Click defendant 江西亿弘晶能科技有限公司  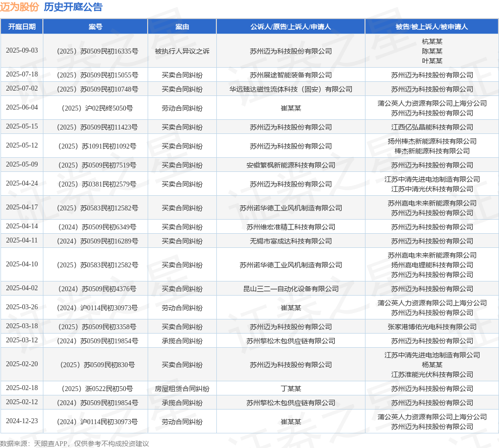coord(432,127)
